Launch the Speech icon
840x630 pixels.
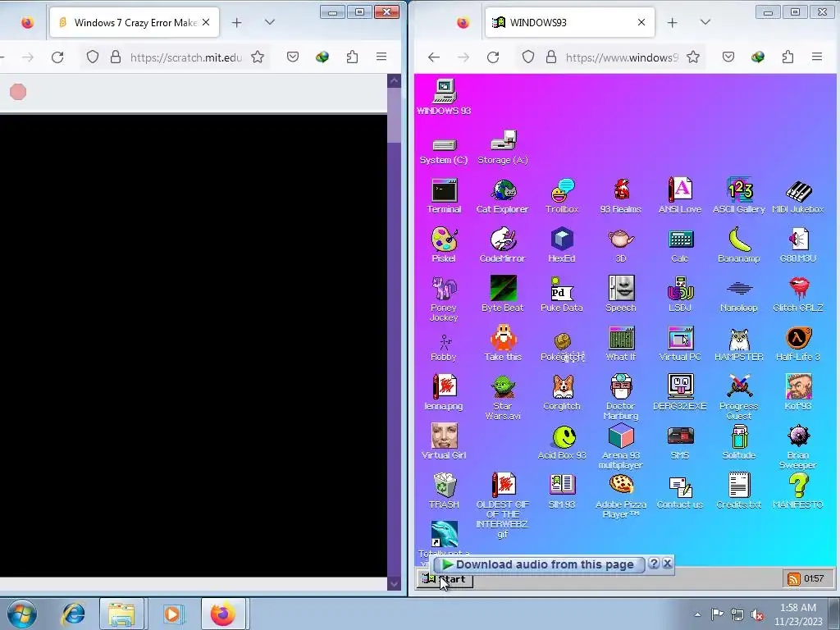(x=621, y=294)
